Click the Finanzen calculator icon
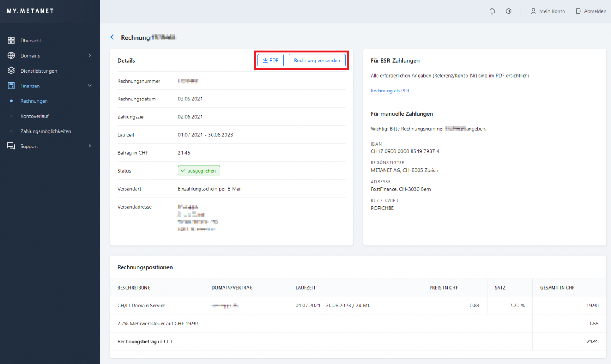The height and width of the screenshot is (364, 611). point(11,86)
